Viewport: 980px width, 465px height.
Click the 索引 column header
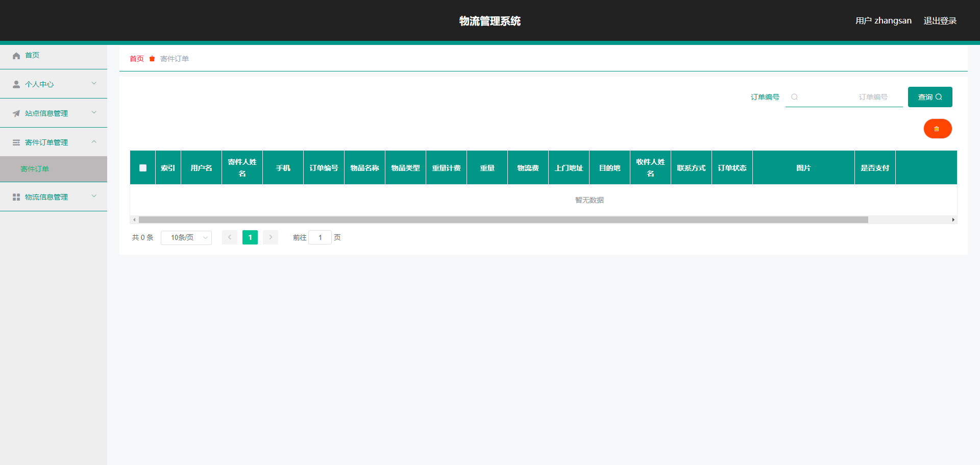coord(168,168)
